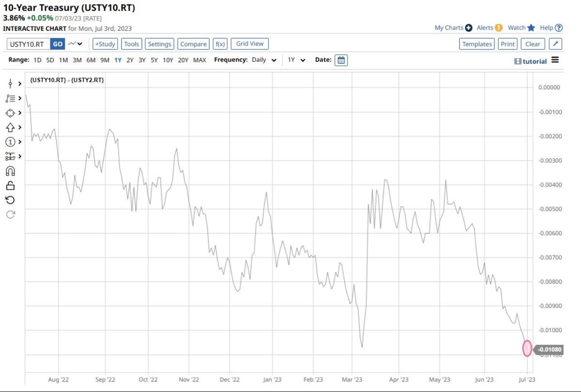This screenshot has width=581, height=392.
Task: Expand chart to full screen
Action: 556,44
